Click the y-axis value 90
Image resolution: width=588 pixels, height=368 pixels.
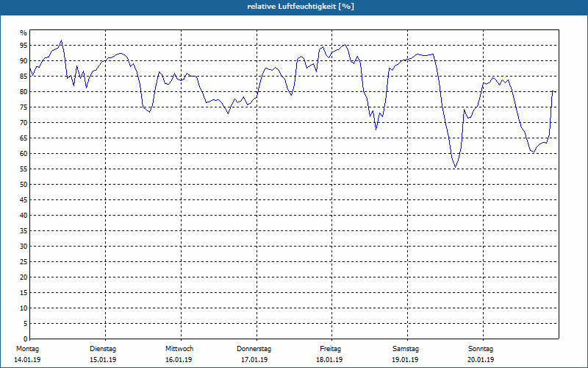click(24, 61)
